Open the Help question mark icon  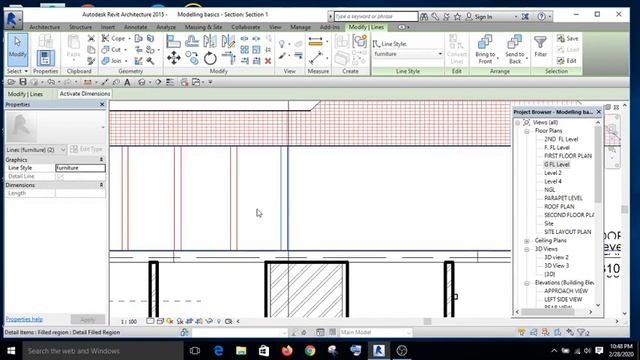541,16
